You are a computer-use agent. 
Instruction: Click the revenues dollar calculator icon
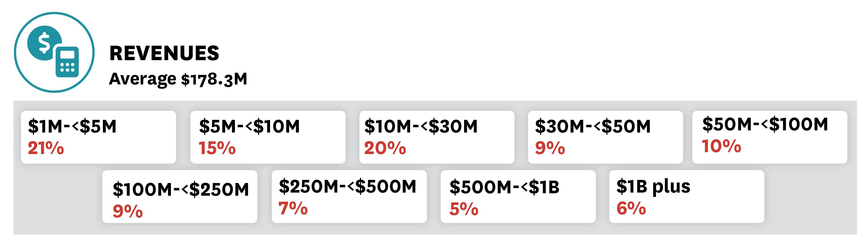pos(54,52)
